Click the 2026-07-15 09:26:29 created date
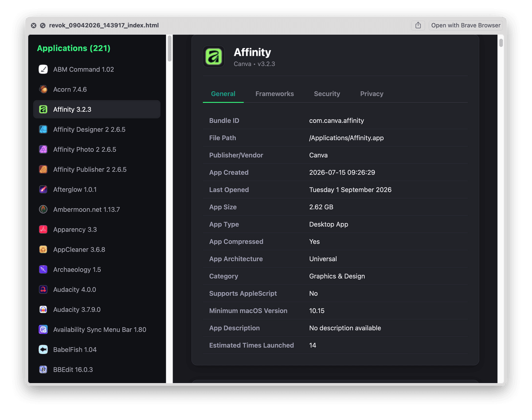Viewport: 532px width, 420px height. click(342, 173)
